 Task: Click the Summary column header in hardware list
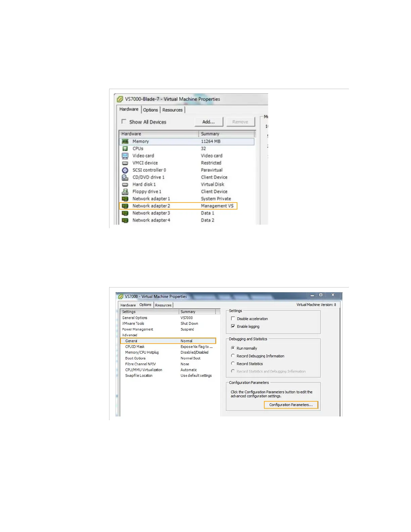pos(227,134)
